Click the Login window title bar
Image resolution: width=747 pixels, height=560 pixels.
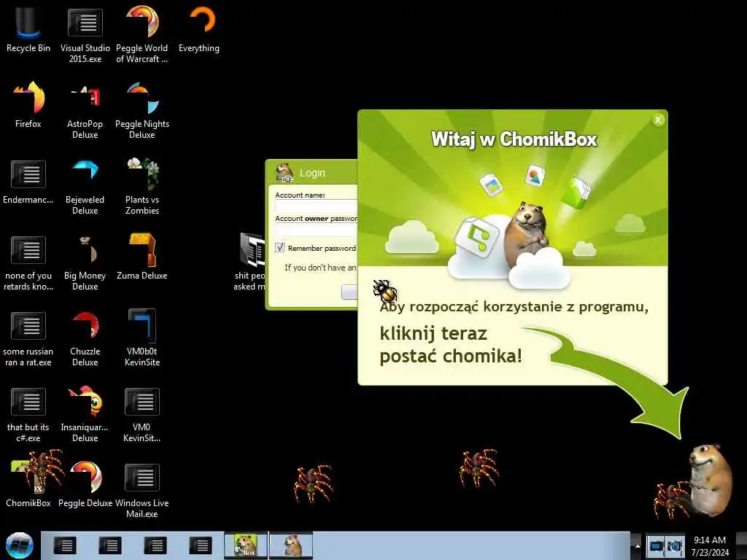[311, 173]
